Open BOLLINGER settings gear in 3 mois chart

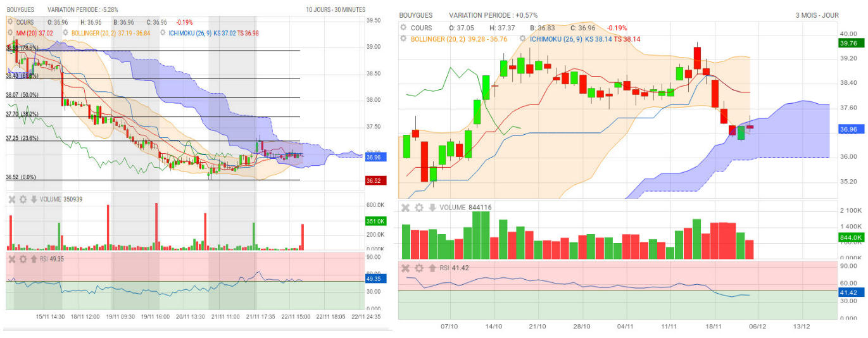[x=403, y=39]
